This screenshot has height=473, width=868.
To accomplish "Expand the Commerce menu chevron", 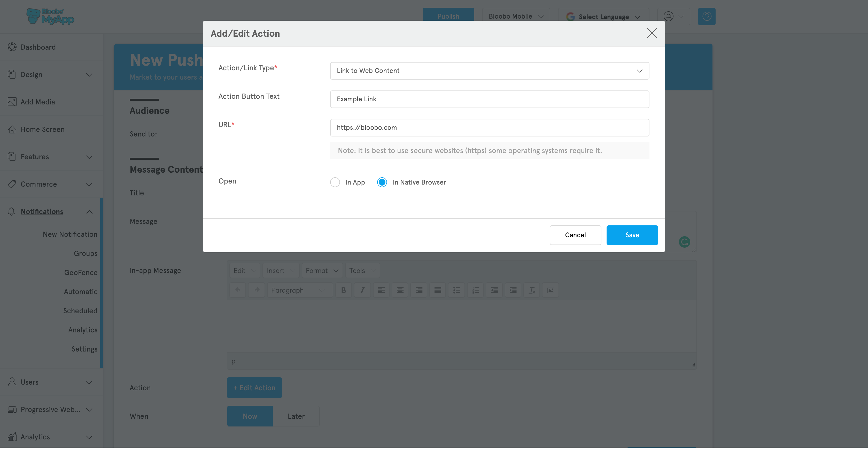I will tap(89, 184).
